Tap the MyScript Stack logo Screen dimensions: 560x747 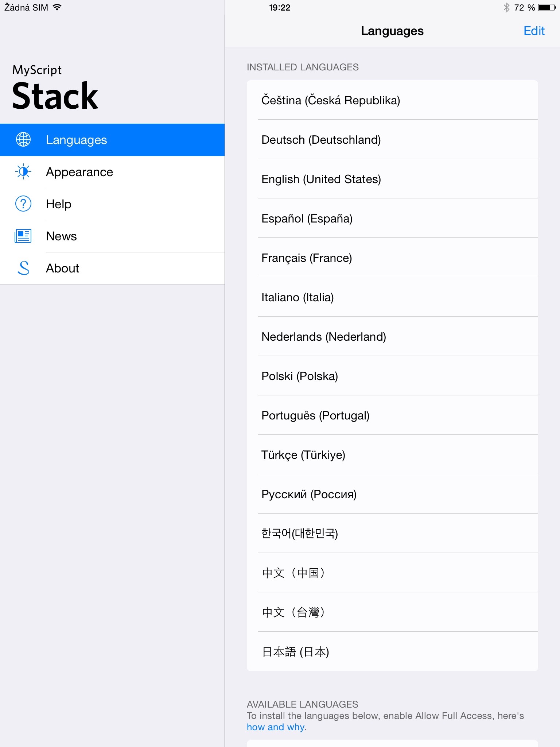click(55, 88)
